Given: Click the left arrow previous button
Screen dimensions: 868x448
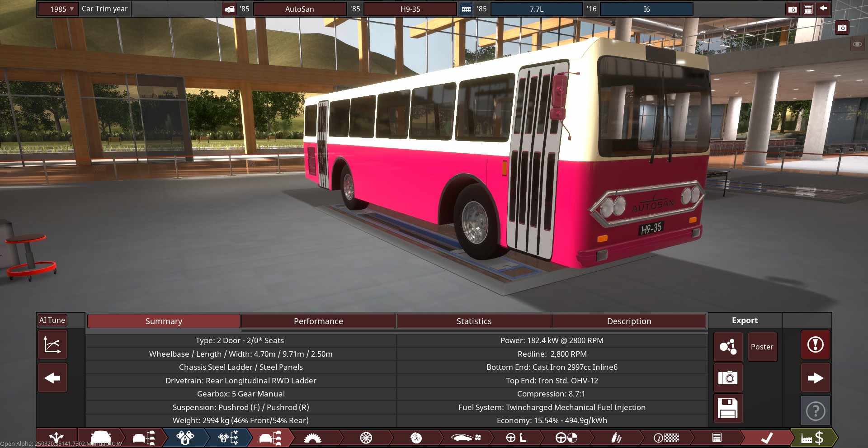Looking at the screenshot, I should (x=52, y=377).
